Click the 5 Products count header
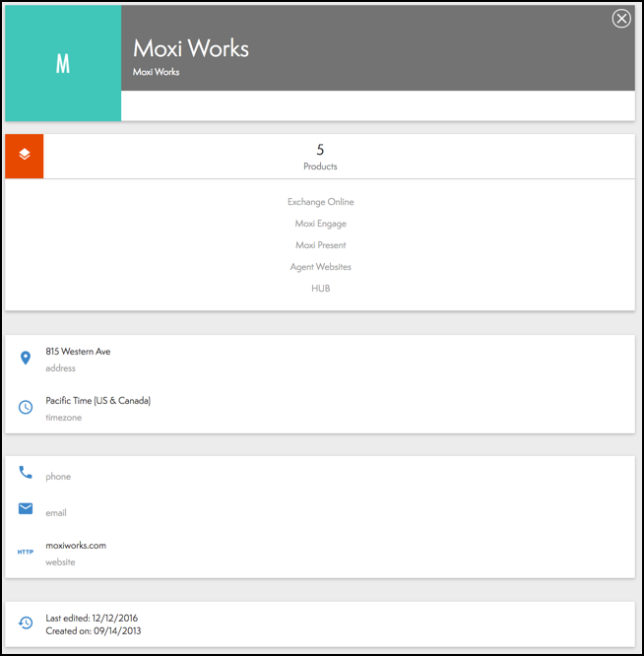 [320, 157]
